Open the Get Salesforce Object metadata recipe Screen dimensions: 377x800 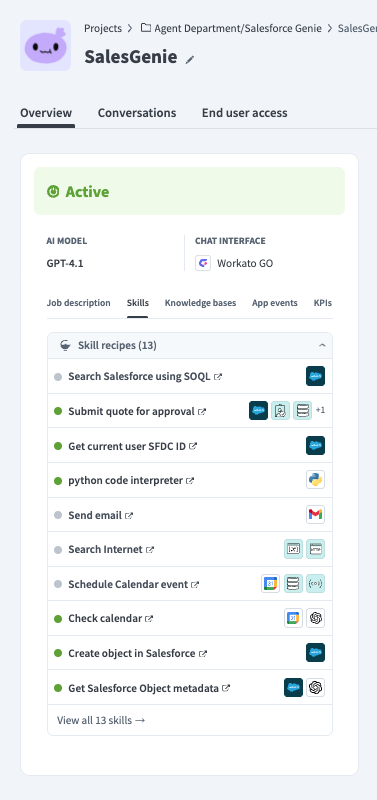pyautogui.click(x=143, y=688)
